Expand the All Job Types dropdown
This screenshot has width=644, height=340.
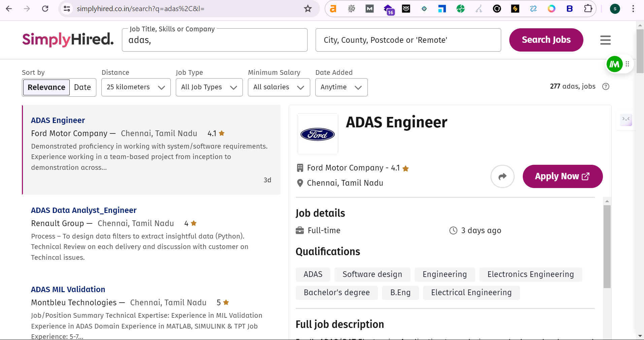[x=209, y=87]
